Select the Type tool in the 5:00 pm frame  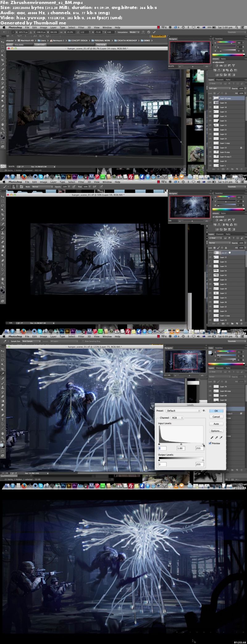pyautogui.click(x=3, y=110)
